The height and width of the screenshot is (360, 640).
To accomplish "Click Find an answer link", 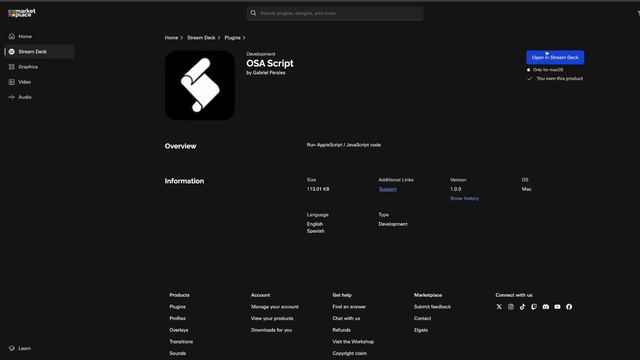I will pos(349,307).
